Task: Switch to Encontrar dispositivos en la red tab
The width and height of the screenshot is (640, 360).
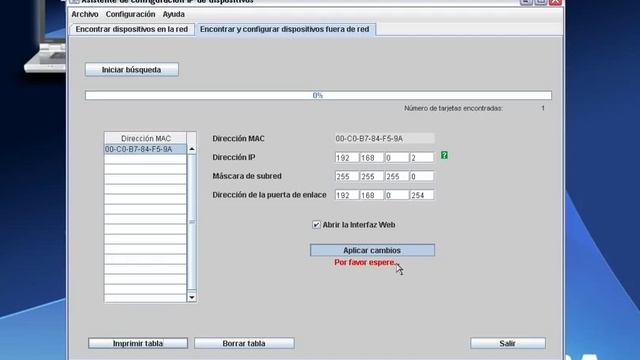Action: click(132, 29)
